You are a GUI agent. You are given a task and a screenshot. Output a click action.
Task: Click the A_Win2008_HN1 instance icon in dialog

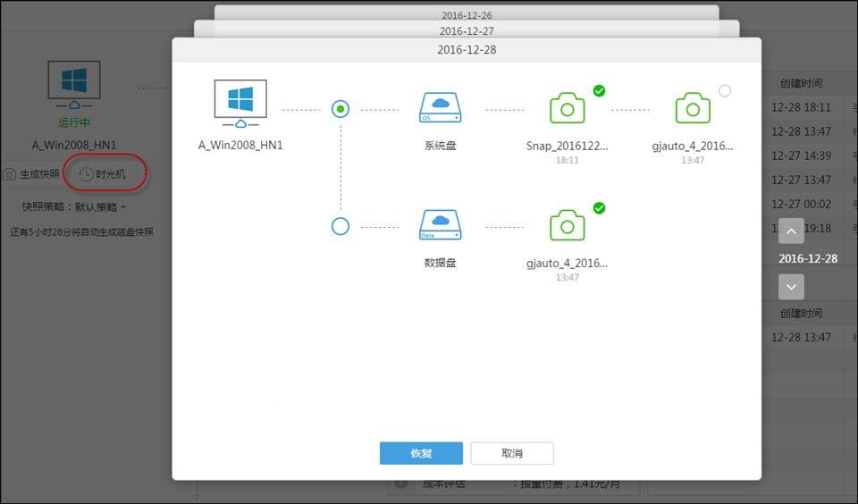[240, 103]
